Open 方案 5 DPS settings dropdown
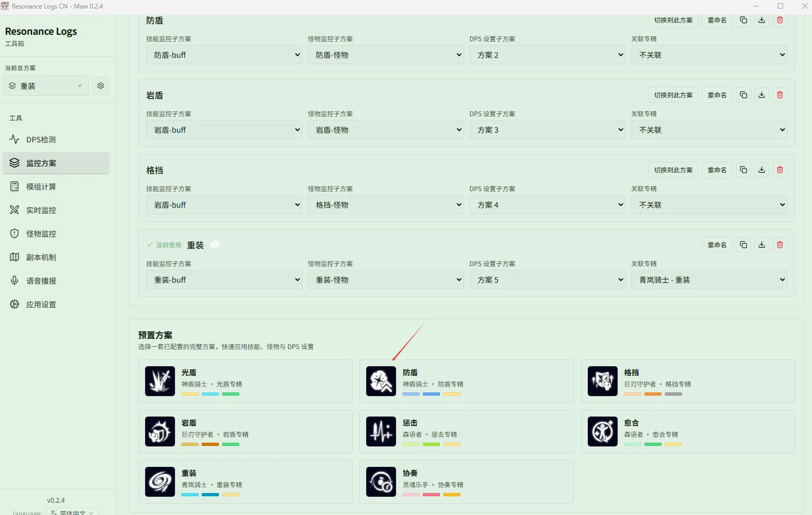The width and height of the screenshot is (812, 515). [x=548, y=279]
